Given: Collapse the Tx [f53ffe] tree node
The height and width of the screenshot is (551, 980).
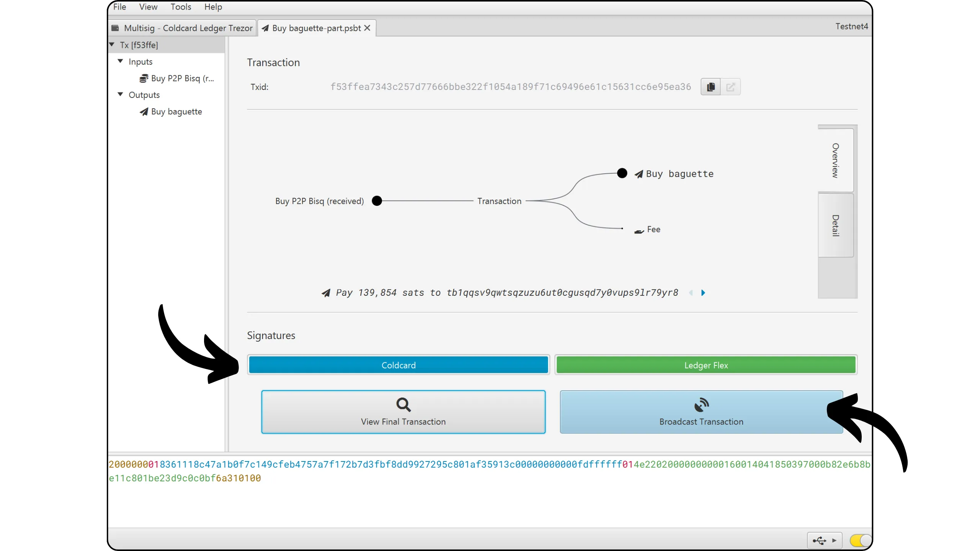Looking at the screenshot, I should point(112,45).
